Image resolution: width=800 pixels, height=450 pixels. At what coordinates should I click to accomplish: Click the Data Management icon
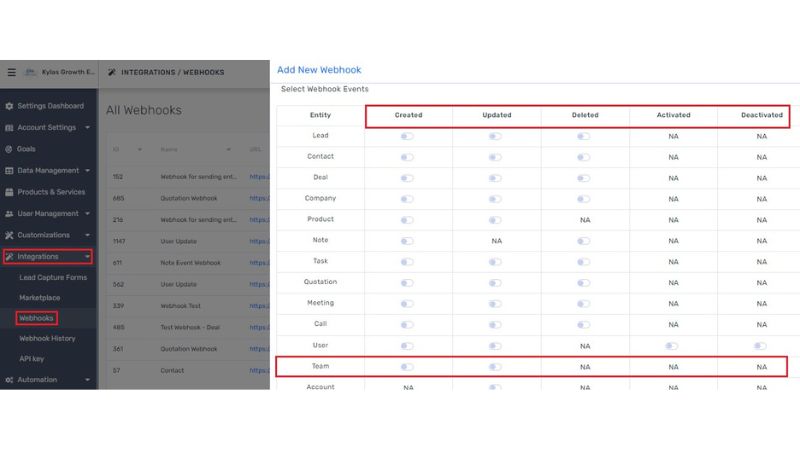point(9,171)
